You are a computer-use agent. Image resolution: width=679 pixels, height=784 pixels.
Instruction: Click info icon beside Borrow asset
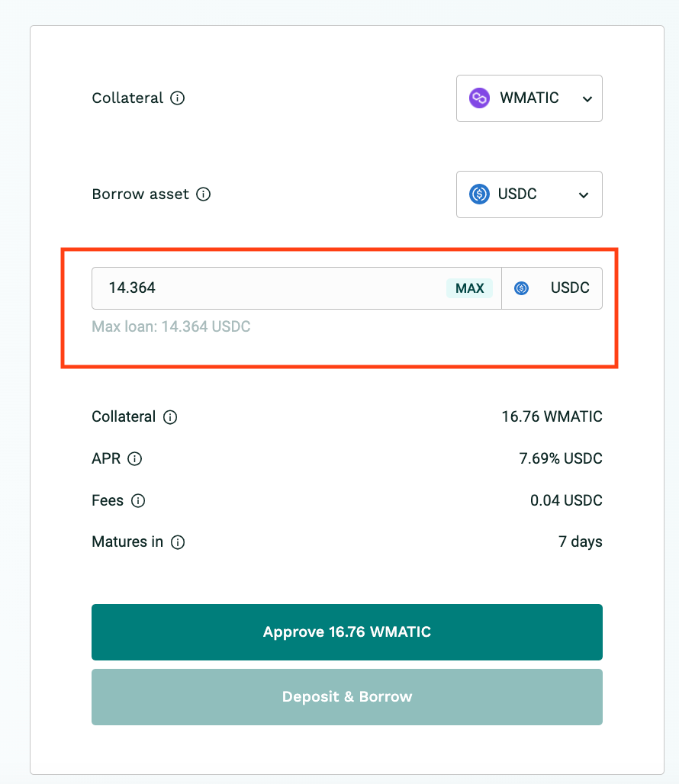pyautogui.click(x=203, y=194)
